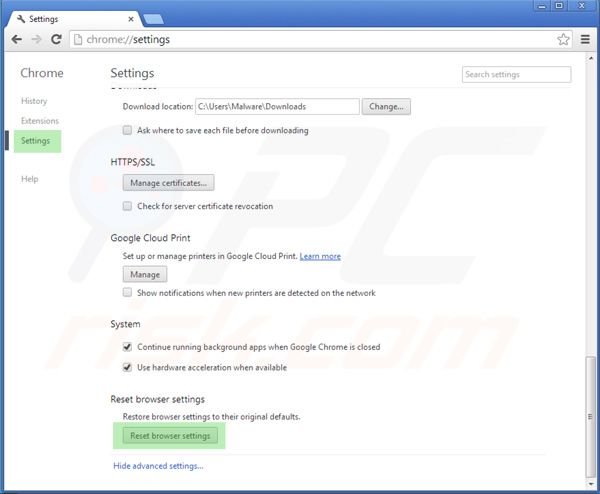Maximize the Chrome window
This screenshot has width=600, height=494.
coord(559,6)
